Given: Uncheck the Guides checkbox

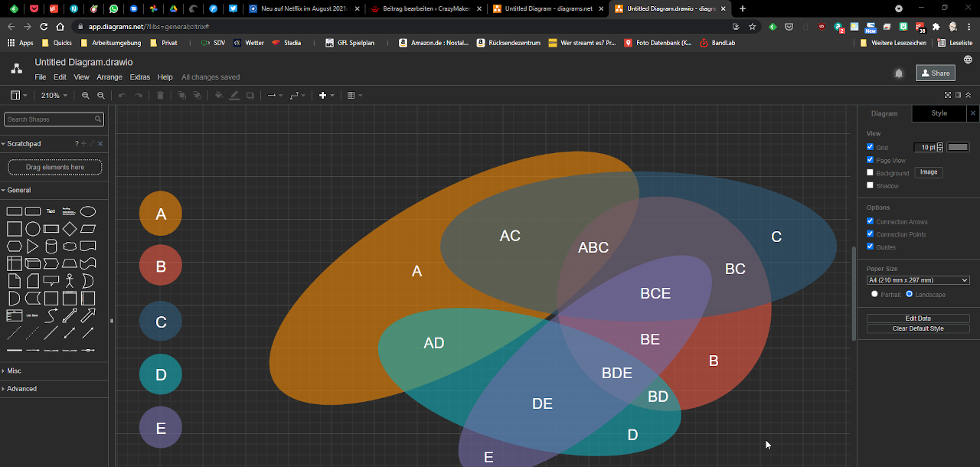Looking at the screenshot, I should click(870, 247).
